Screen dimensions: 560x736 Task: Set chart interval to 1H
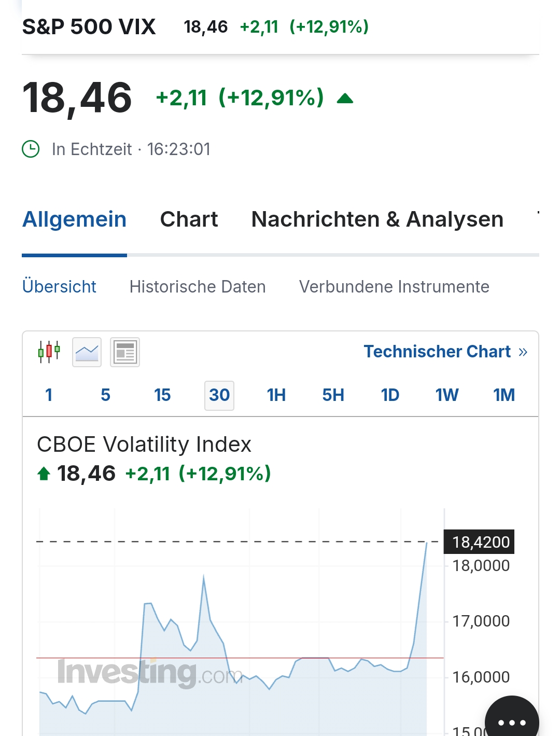[276, 395]
